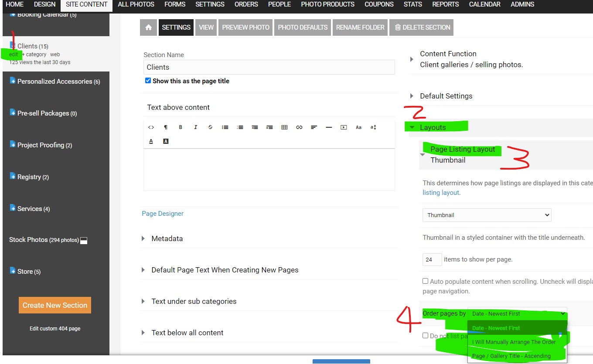Toggle the Do not list pages checkbox

point(425,335)
